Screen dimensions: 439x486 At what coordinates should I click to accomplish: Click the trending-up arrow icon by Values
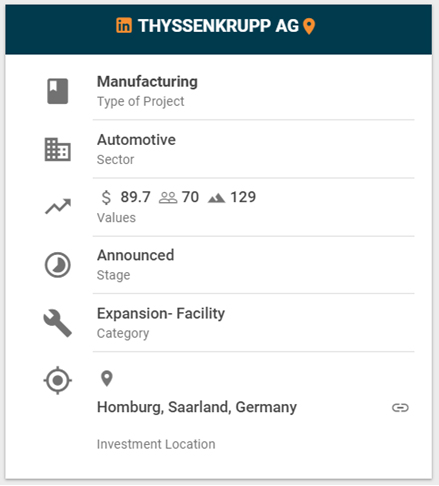pyautogui.click(x=58, y=206)
